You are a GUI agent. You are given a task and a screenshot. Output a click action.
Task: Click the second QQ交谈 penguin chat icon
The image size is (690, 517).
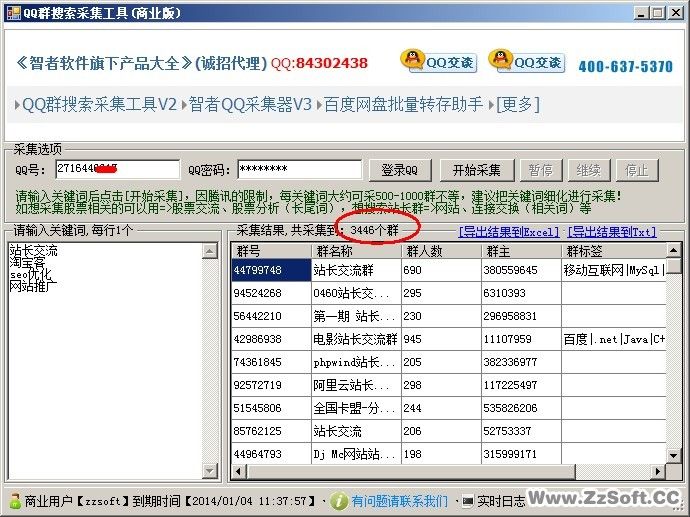527,61
